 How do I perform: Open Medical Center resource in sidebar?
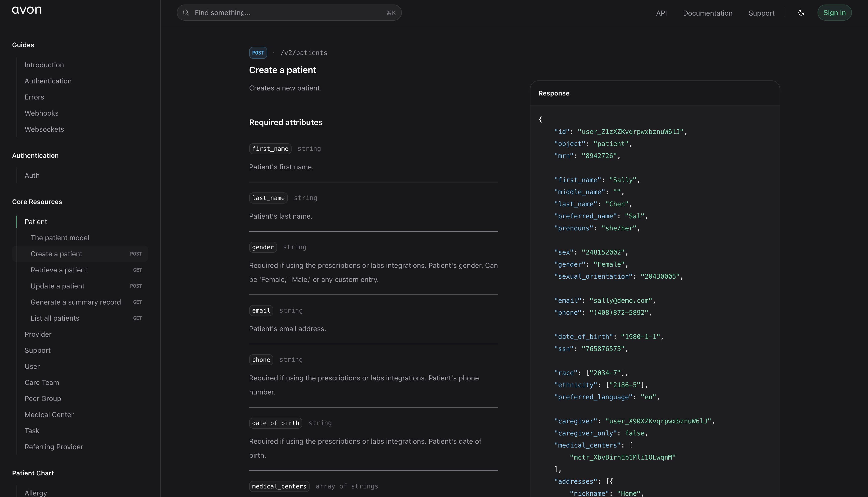click(x=49, y=414)
